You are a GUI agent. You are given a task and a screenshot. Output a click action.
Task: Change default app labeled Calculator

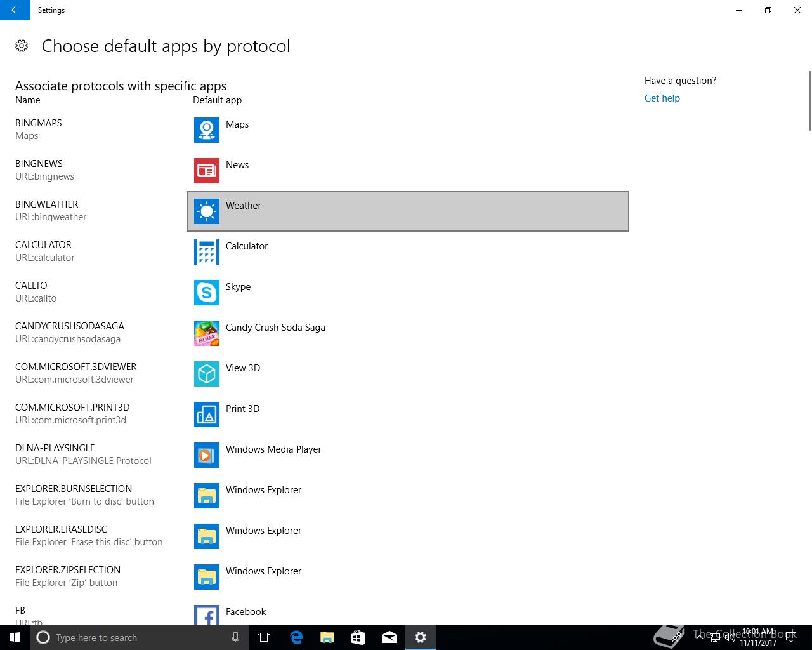[x=408, y=252]
